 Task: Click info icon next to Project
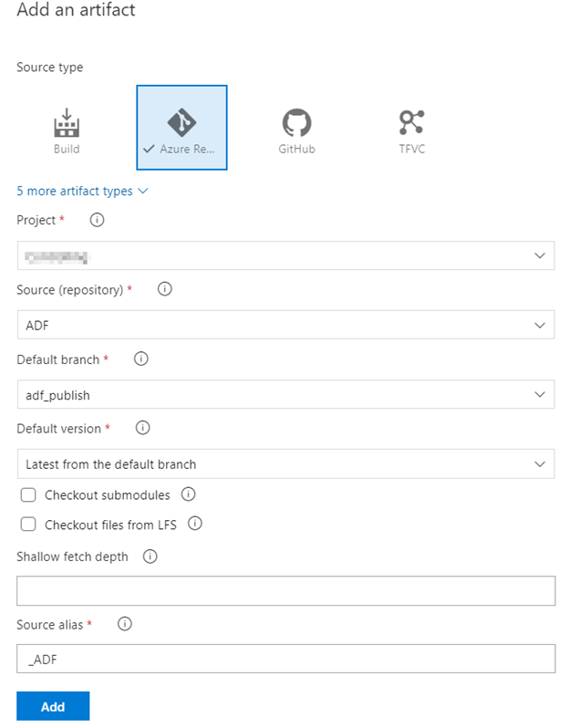tap(98, 221)
